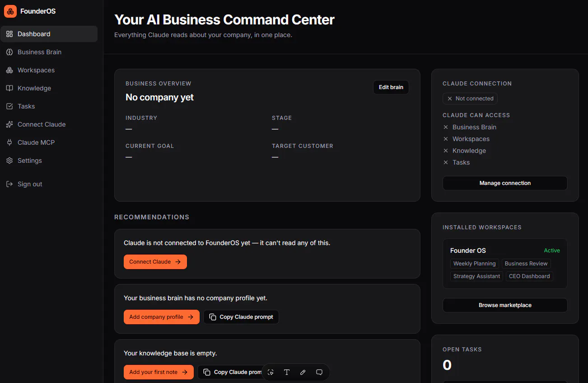Click the Manage connection button
Viewport: 588px width, 383px height.
(x=505, y=183)
